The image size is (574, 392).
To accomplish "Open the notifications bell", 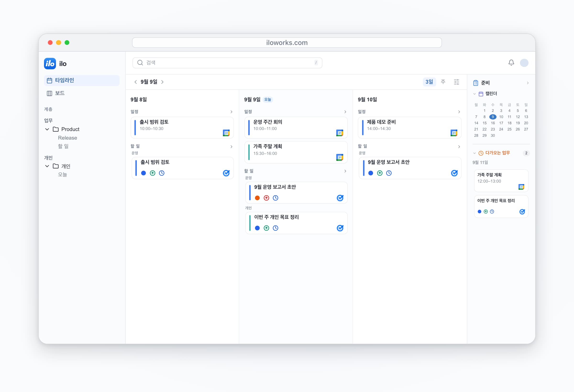I will pos(511,63).
